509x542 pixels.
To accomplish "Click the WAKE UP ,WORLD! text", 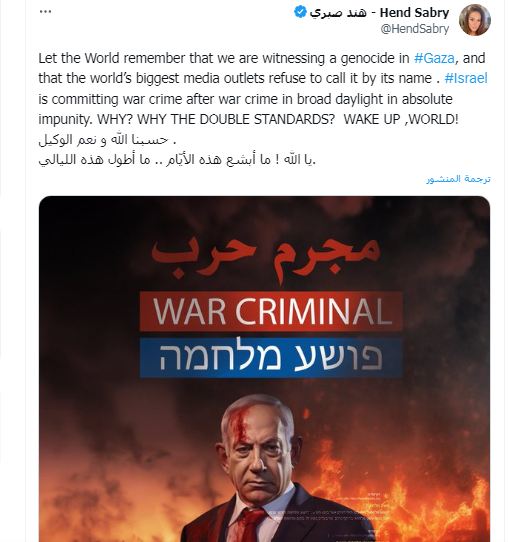I will pyautogui.click(x=401, y=119).
